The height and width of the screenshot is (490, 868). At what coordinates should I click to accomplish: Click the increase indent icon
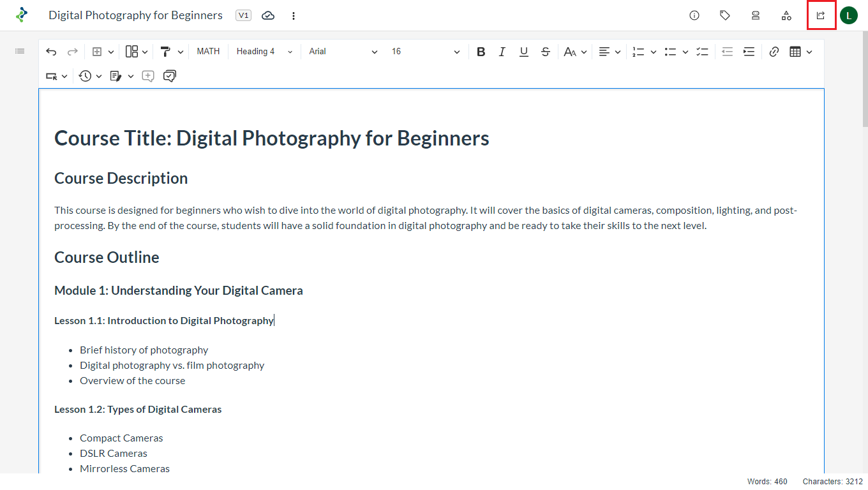click(x=749, y=52)
